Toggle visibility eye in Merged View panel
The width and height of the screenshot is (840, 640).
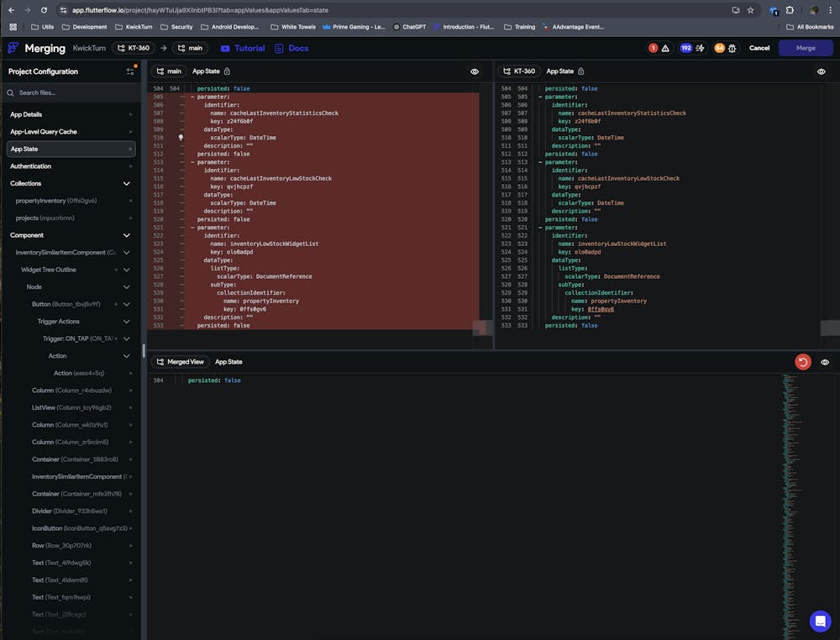click(825, 362)
